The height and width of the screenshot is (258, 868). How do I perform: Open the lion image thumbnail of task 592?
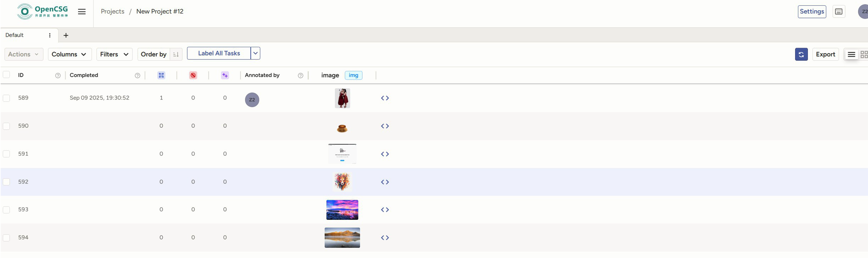(x=342, y=182)
